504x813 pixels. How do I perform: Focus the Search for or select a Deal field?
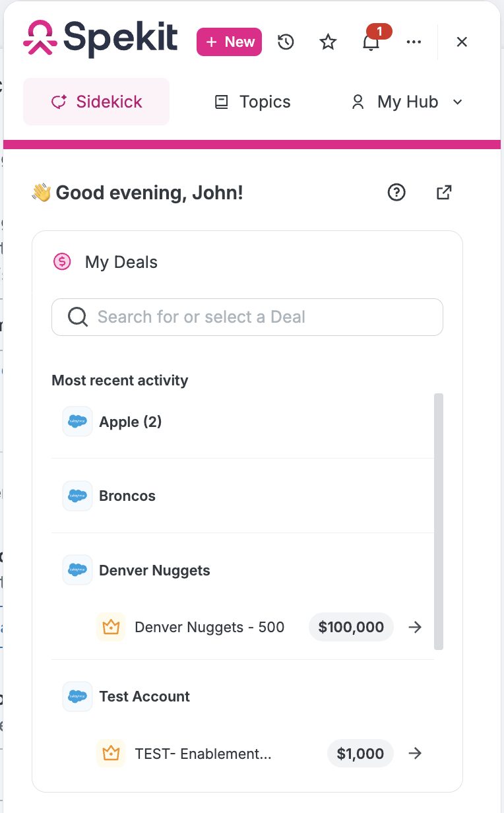tap(247, 317)
